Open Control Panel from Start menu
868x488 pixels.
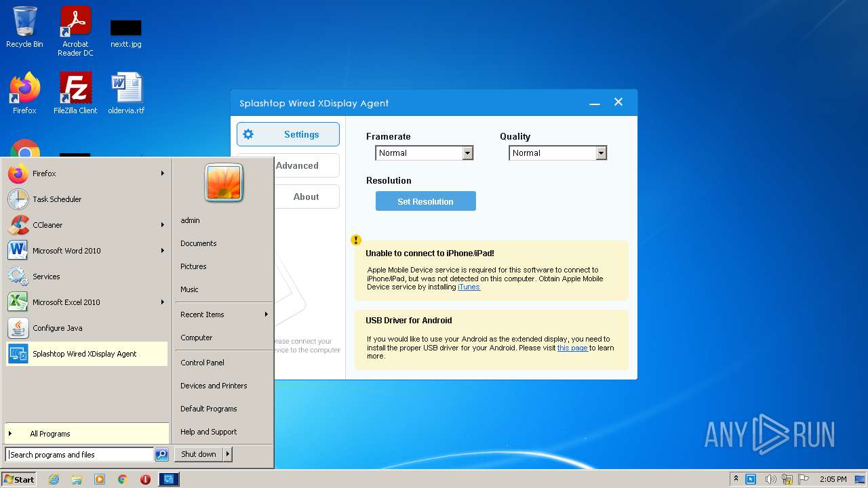point(224,363)
